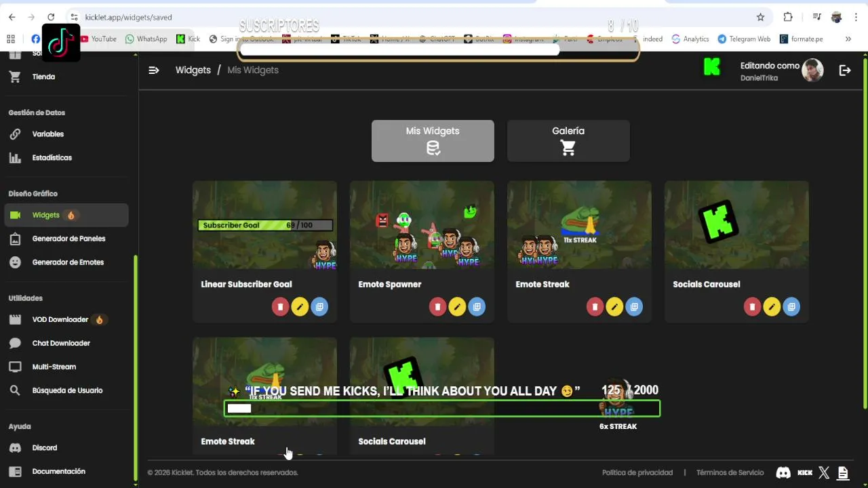Duplicate the first Emote Streak widget
Viewport: 868px width, 488px height.
tap(634, 307)
